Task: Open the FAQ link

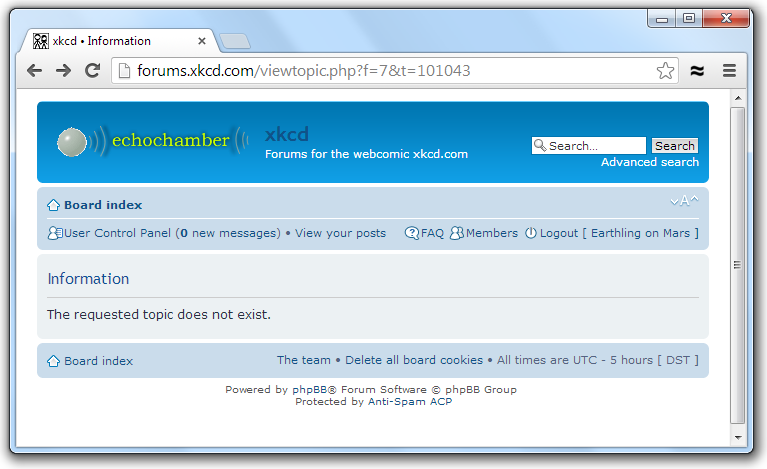Action: (x=432, y=233)
